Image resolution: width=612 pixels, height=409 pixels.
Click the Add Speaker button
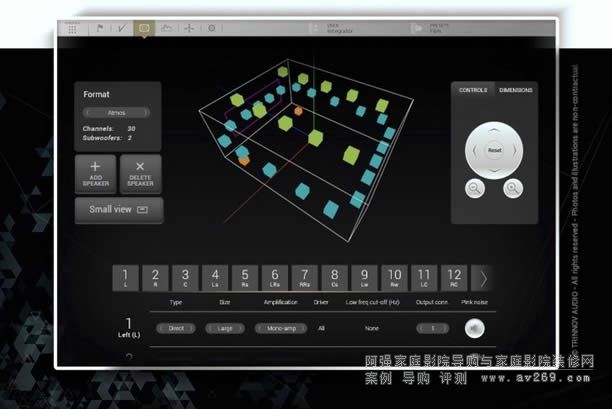tap(96, 174)
